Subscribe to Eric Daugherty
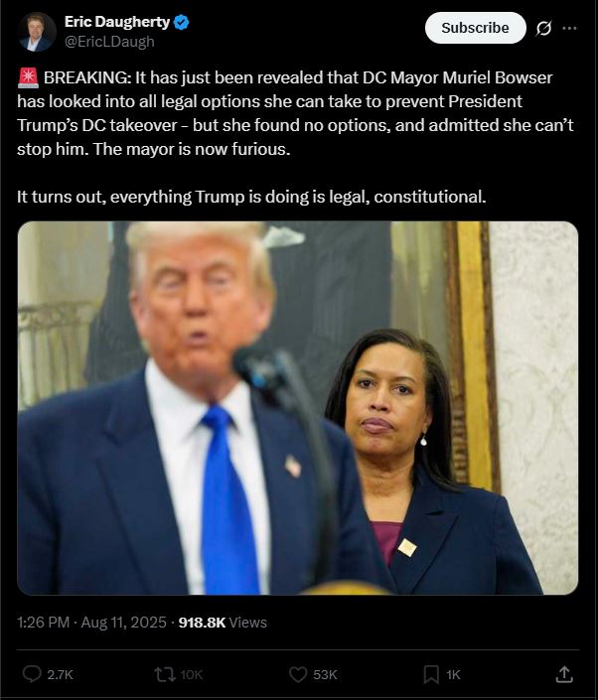The image size is (598, 700). [475, 28]
